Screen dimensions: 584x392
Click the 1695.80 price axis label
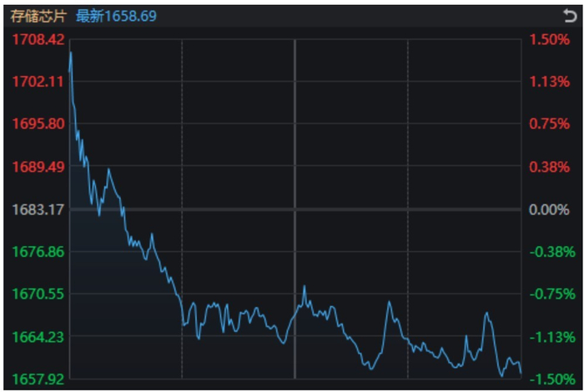(38, 123)
